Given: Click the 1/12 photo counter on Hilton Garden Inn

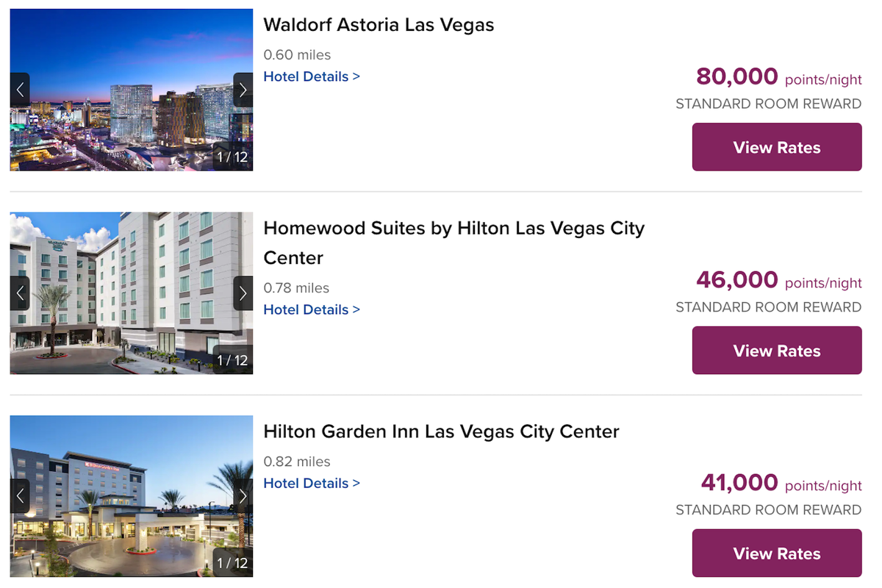Looking at the screenshot, I should 232,562.
